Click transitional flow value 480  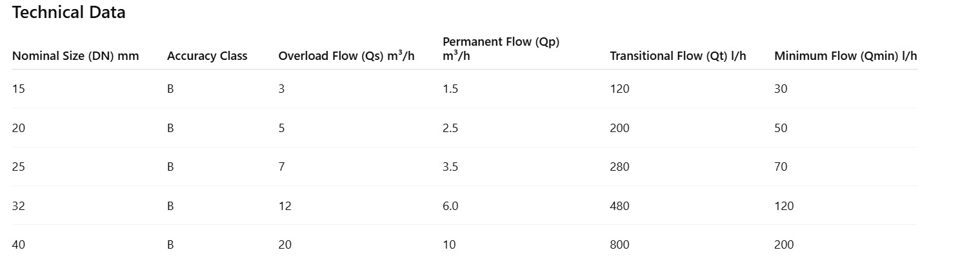click(619, 206)
